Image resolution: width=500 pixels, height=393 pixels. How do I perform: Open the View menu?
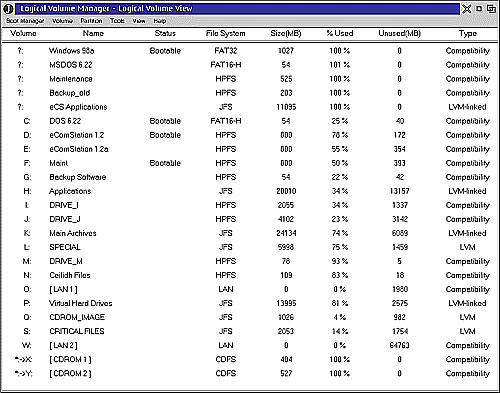(x=139, y=21)
